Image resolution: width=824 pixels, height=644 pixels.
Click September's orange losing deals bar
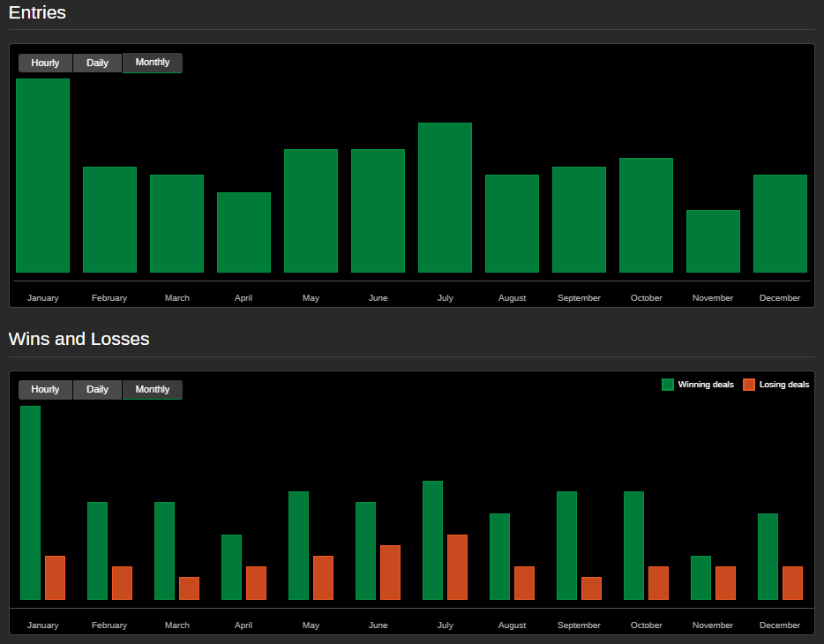(x=591, y=588)
